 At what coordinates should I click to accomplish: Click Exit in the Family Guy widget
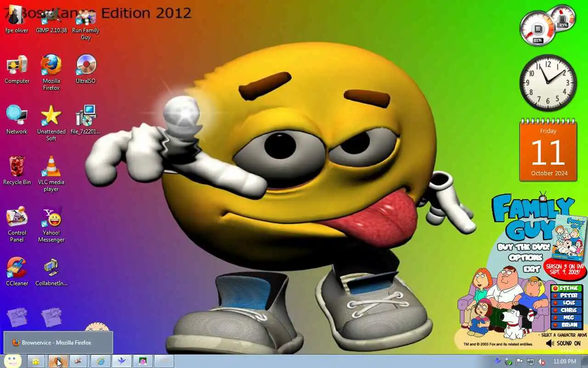[x=532, y=269]
